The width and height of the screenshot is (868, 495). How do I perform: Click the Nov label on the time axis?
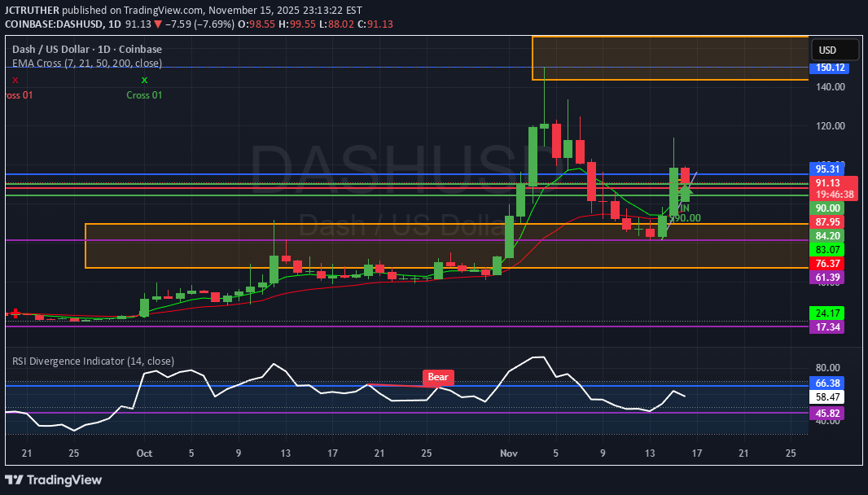[508, 453]
